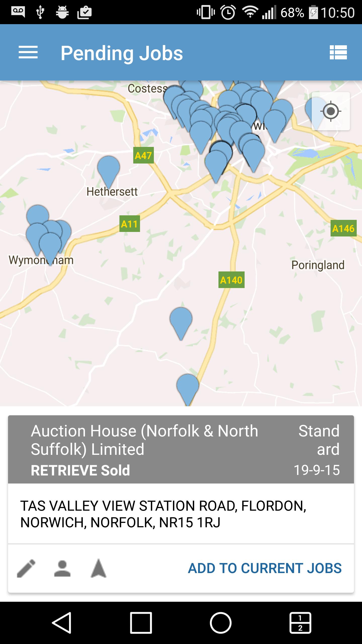Select the lone pin west of A140 label
The height and width of the screenshot is (644, 362).
click(x=181, y=319)
